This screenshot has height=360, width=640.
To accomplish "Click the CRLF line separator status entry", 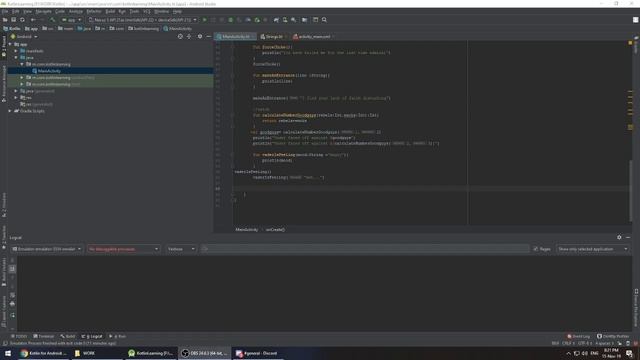I will [568, 343].
